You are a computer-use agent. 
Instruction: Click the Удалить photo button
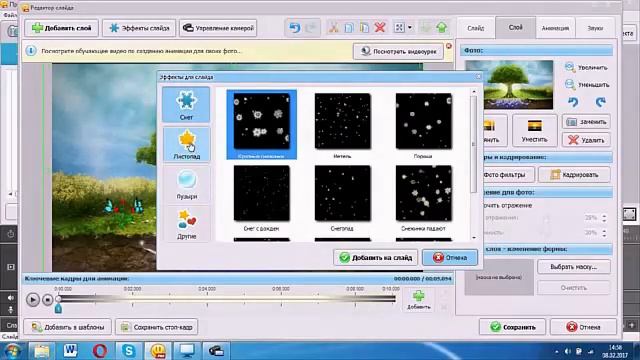(x=587, y=140)
